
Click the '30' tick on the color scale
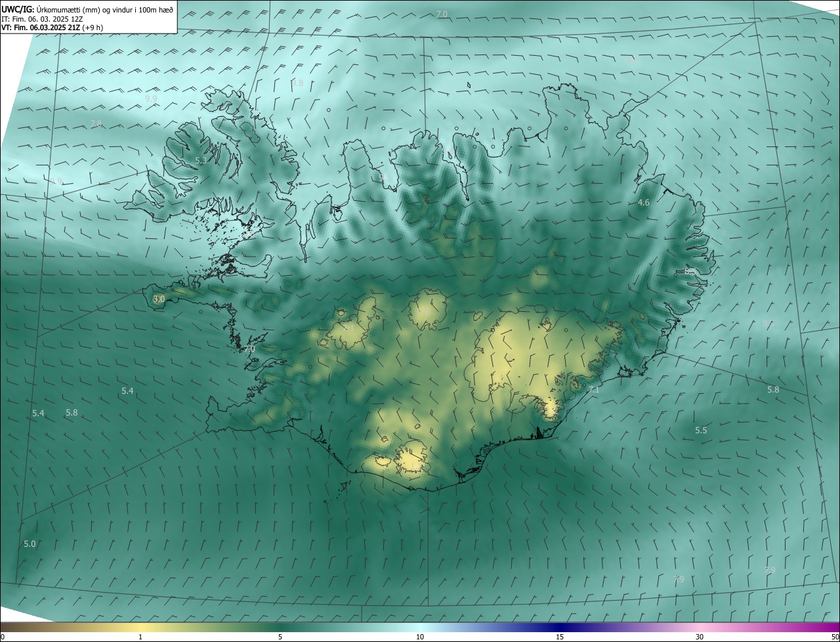coord(700,637)
